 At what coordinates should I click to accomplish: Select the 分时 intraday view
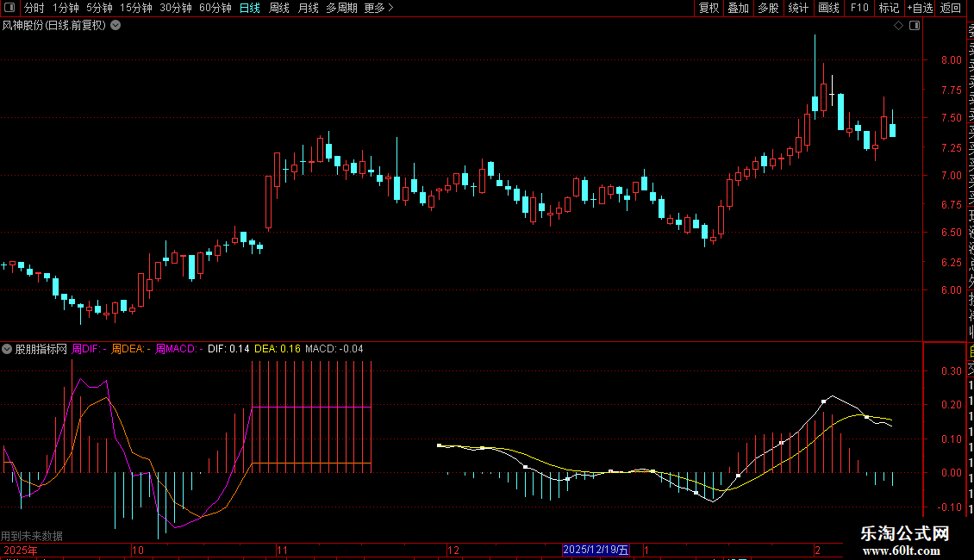pyautogui.click(x=34, y=8)
